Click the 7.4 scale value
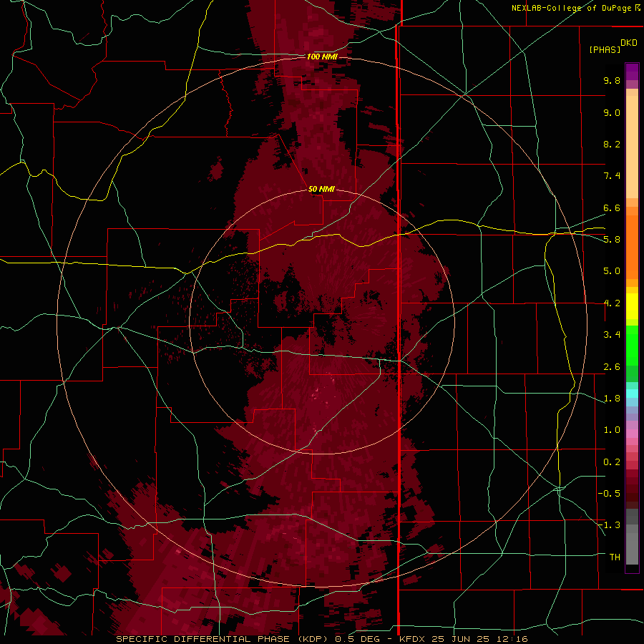Image resolution: width=644 pixels, height=644 pixels. point(612,176)
